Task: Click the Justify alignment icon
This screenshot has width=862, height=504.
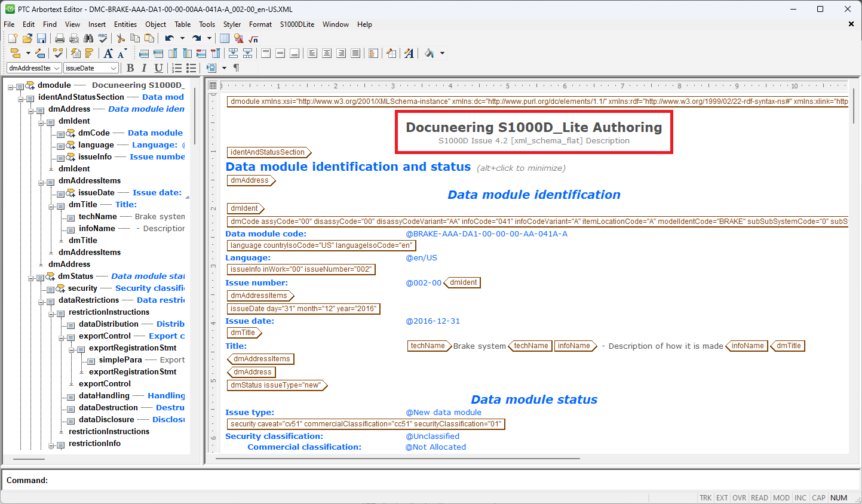Action: coord(355,53)
